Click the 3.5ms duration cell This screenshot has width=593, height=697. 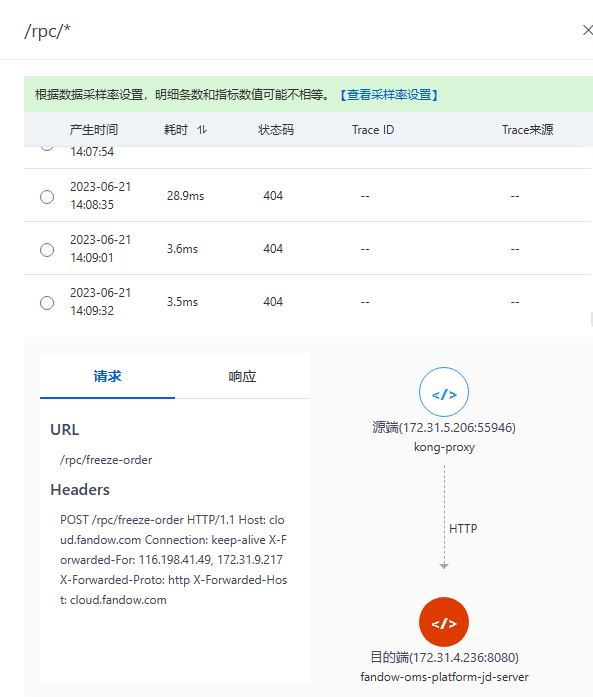pos(182,302)
